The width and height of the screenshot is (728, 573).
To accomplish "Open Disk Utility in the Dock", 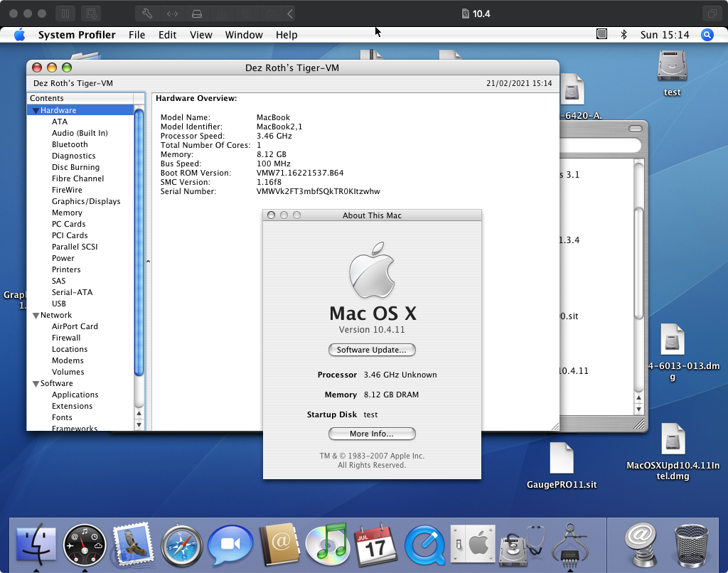I will click(521, 546).
